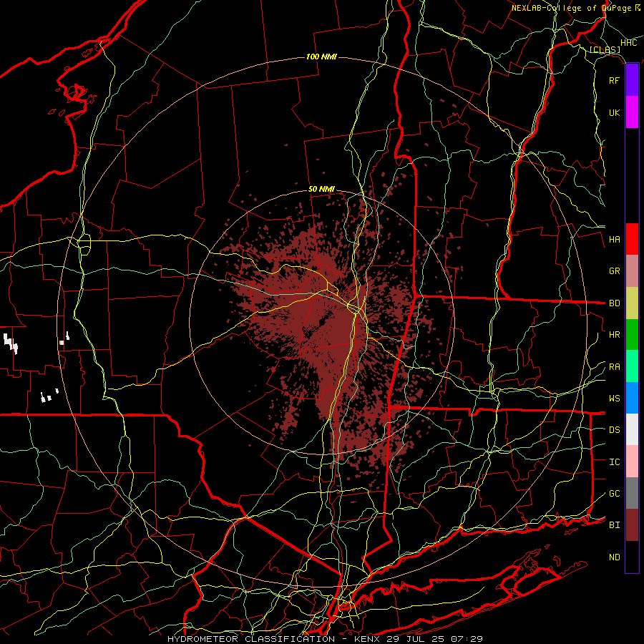Click the purple RF legend color swatch
Viewport: 644px width, 644px height.
632,80
